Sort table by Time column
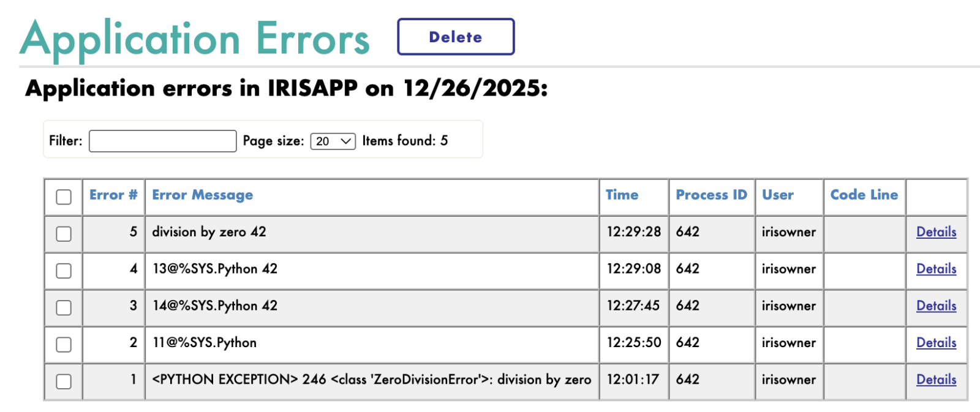The height and width of the screenshot is (412, 980). coord(622,195)
